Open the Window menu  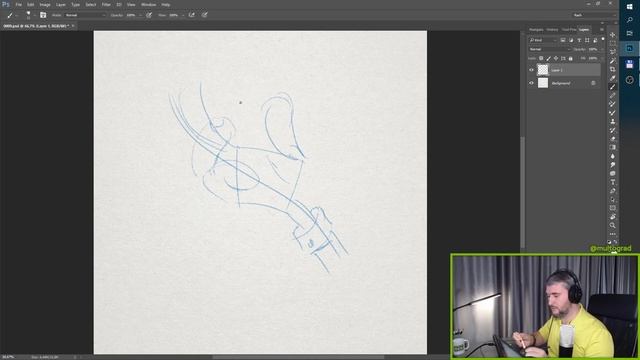148,4
